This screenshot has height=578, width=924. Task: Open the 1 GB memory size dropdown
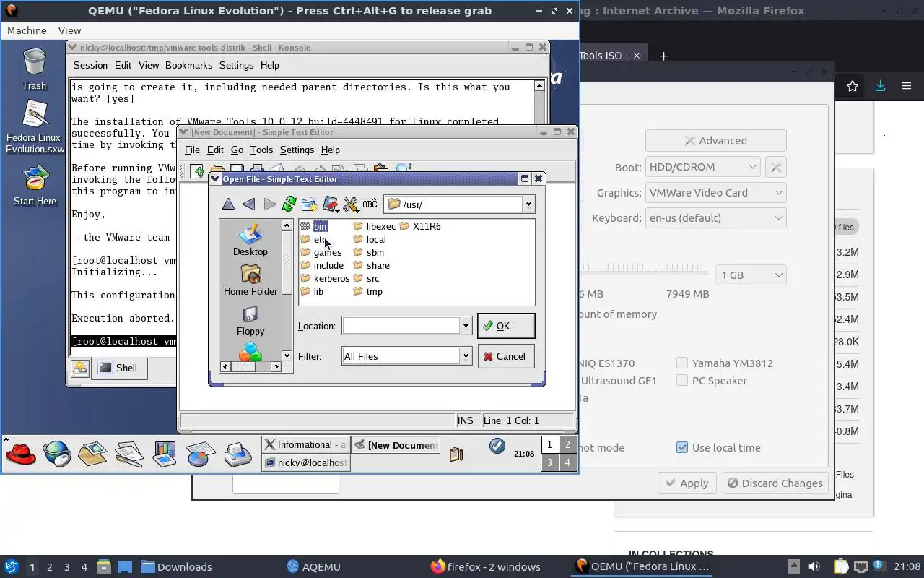[x=751, y=275]
